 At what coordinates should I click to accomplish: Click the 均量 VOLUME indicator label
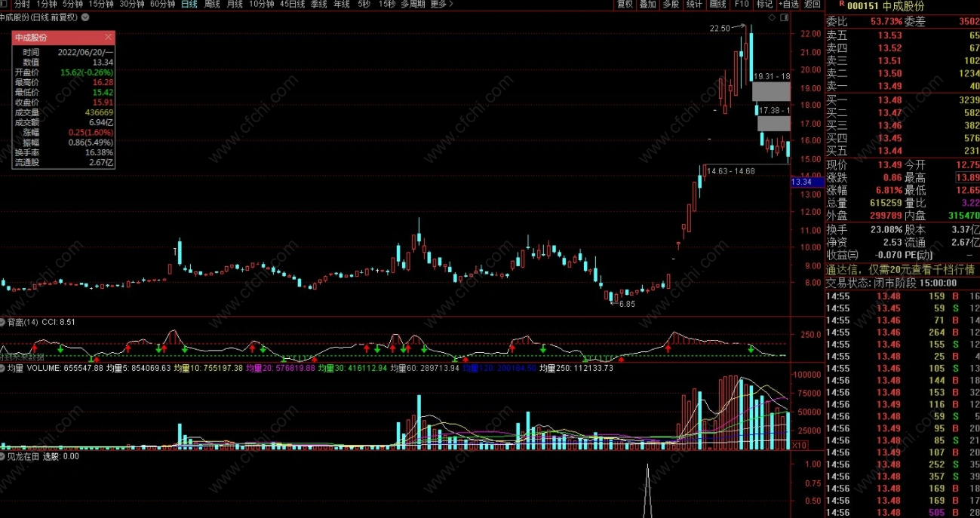(55, 368)
